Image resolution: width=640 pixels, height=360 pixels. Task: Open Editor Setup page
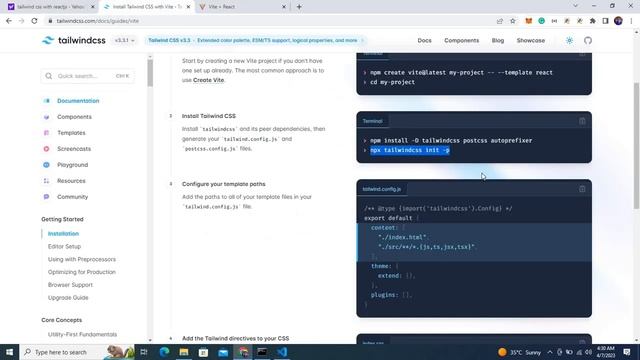(x=64, y=247)
